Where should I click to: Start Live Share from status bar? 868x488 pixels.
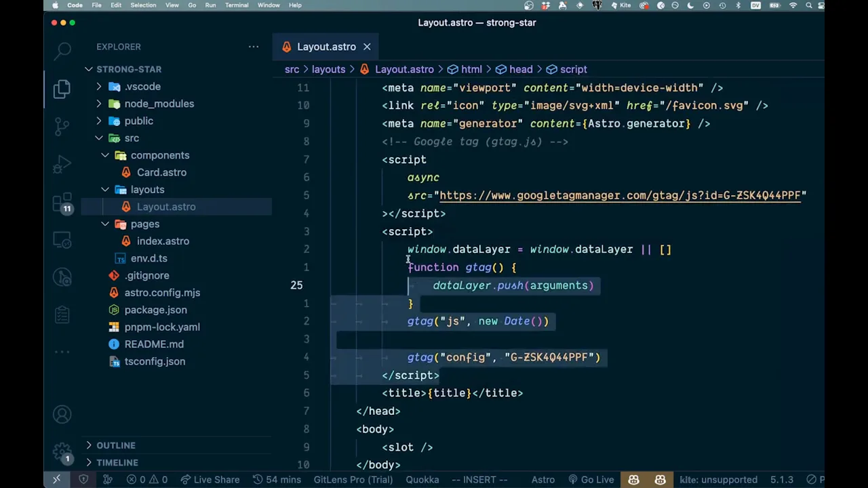(209, 479)
